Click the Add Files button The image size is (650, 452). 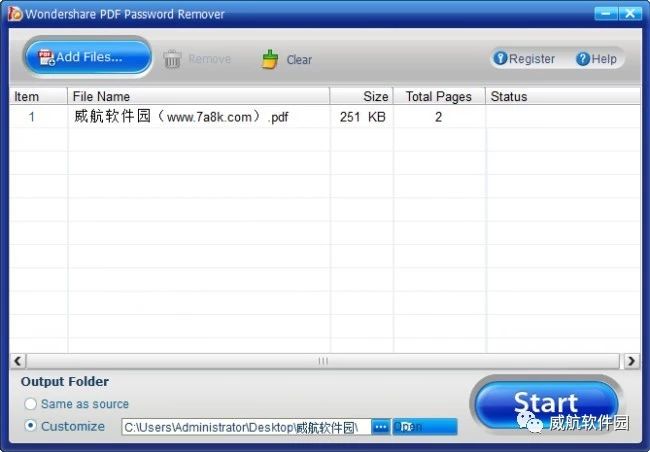pos(87,57)
